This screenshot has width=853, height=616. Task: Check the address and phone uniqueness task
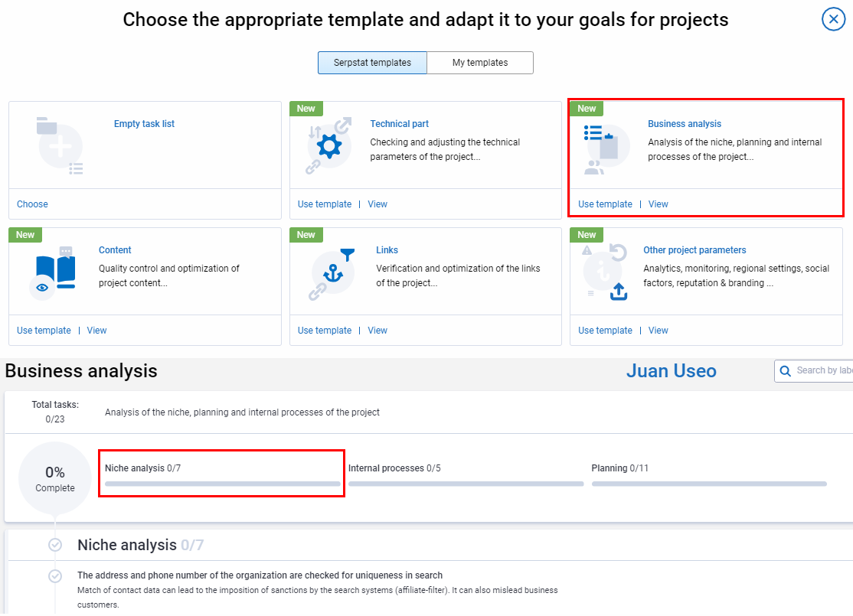tap(55, 575)
